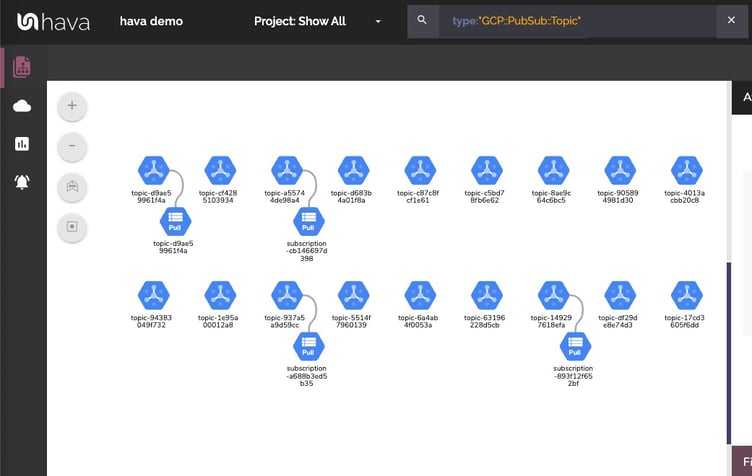Clear the search with the X button
The height and width of the screenshot is (476, 752).
click(x=731, y=20)
